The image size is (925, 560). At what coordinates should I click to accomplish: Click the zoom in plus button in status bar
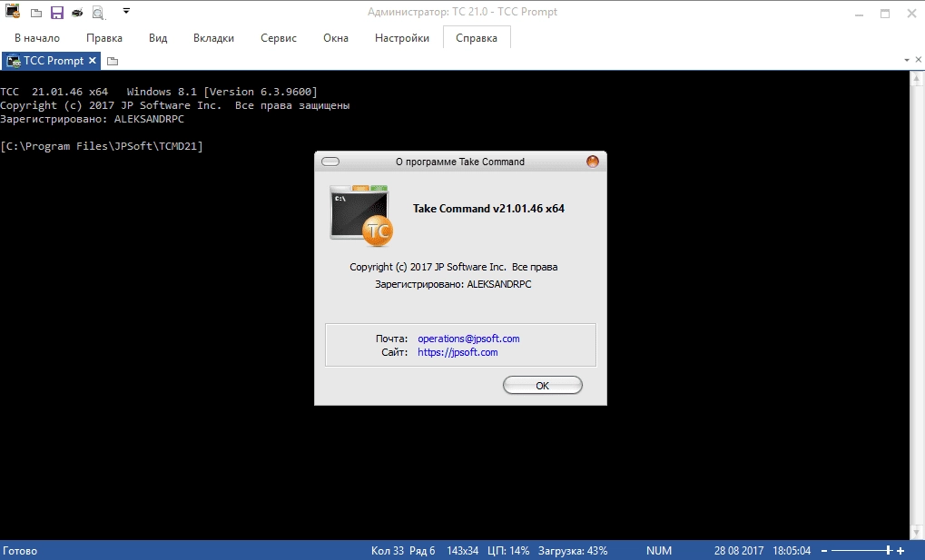(x=900, y=551)
